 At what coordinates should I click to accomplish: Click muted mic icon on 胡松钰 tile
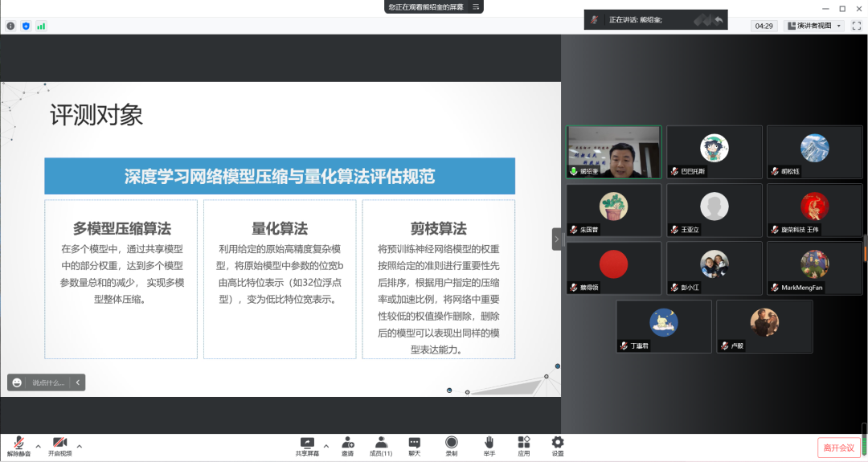point(775,171)
